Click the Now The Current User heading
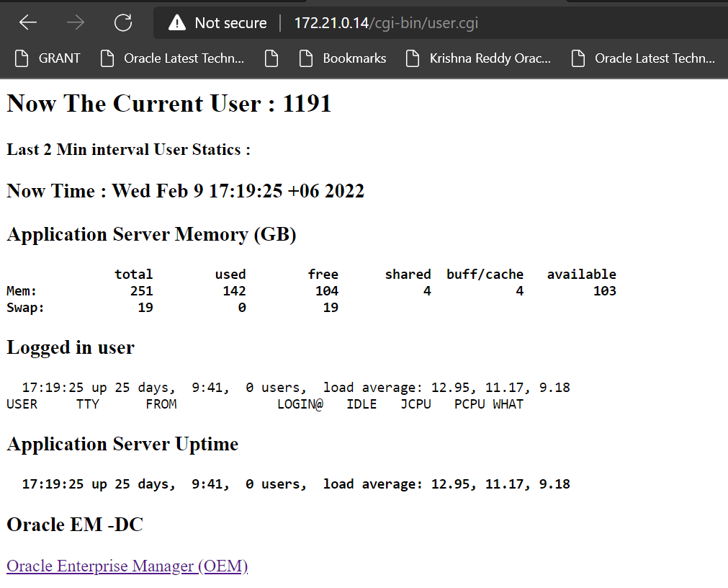 point(169,104)
